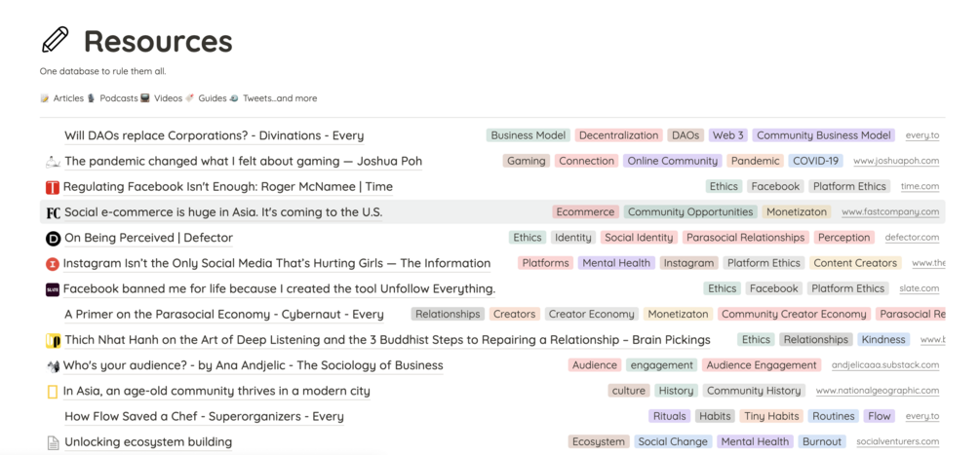Open A Primer on the Parasocial Economy
This screenshot has height=455, width=980.
[223, 315]
